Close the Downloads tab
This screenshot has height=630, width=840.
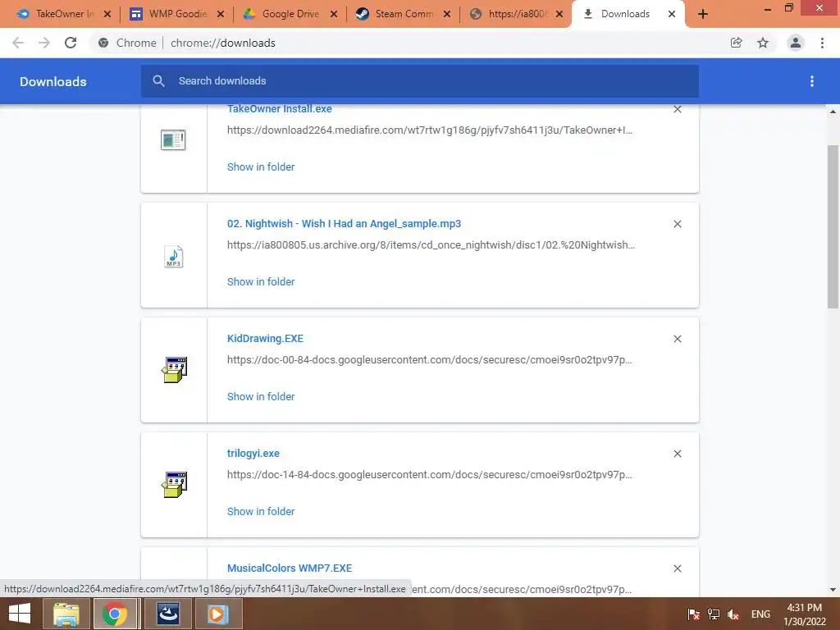(672, 14)
